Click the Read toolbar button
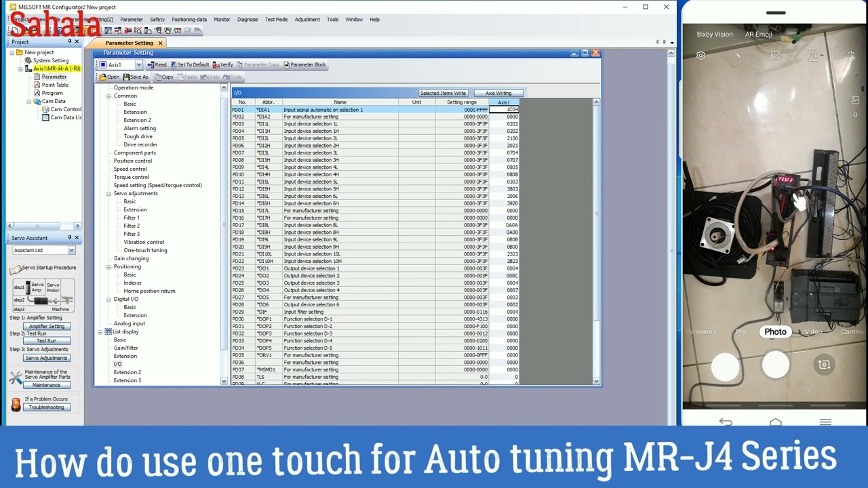This screenshot has height=488, width=868. tap(157, 65)
